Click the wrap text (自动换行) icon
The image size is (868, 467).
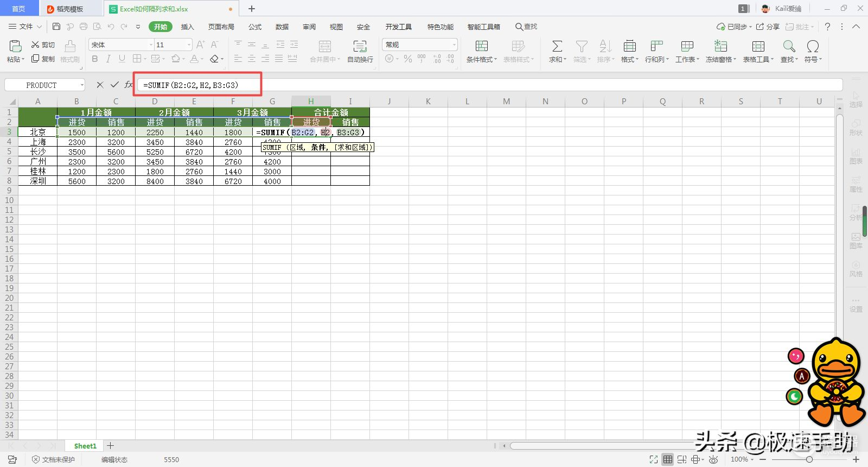360,46
